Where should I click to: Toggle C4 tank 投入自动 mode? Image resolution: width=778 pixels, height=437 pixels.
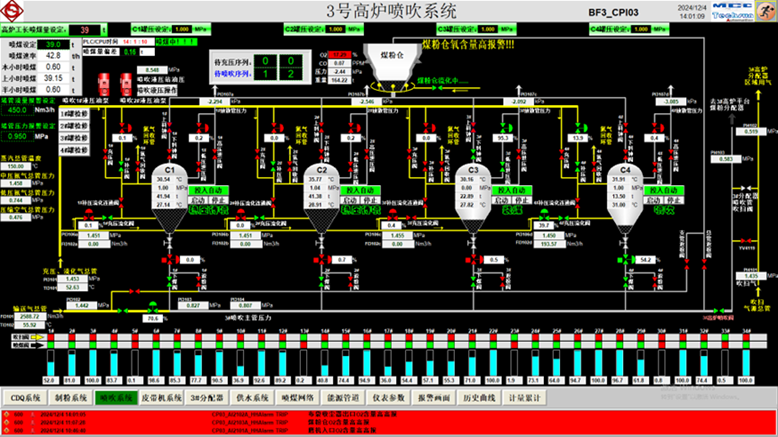click(x=663, y=189)
